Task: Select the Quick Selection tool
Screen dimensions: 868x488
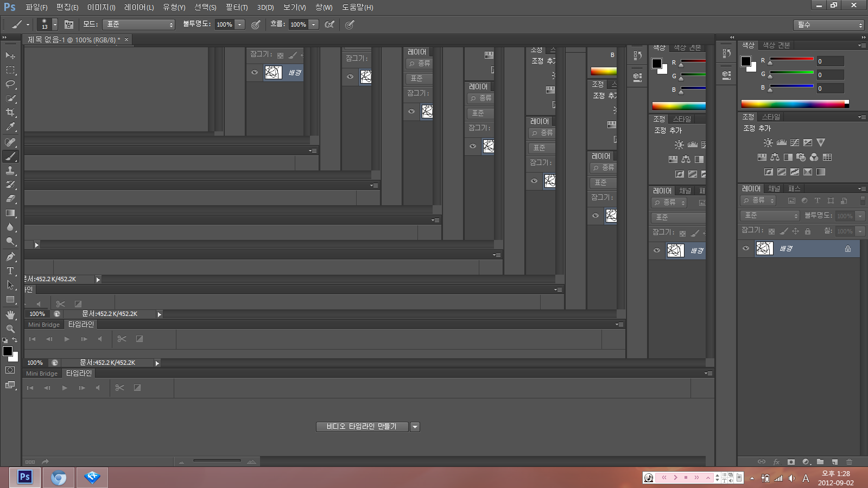Action: coord(10,98)
